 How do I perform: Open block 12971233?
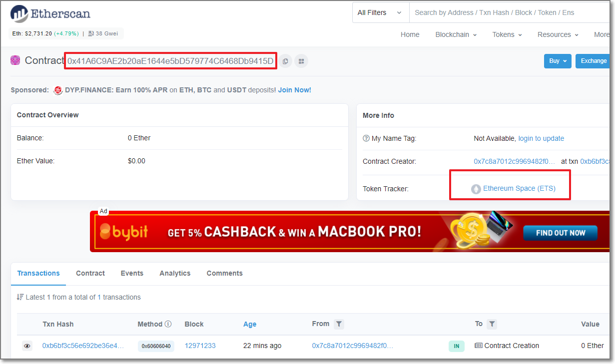(200, 346)
